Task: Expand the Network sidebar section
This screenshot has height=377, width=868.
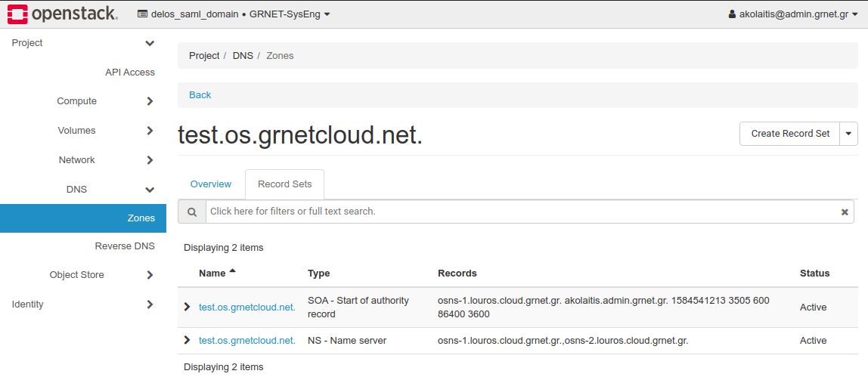Action: 150,160
